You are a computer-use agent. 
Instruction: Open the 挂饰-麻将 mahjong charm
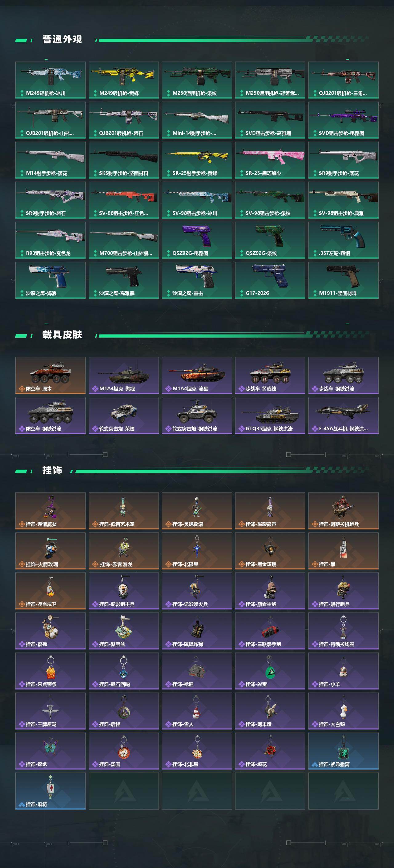[50, 791]
